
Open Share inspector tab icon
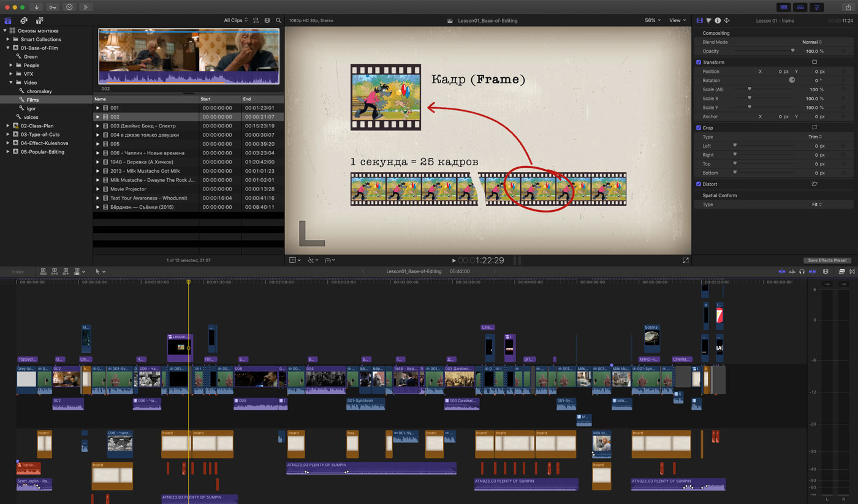click(x=727, y=20)
